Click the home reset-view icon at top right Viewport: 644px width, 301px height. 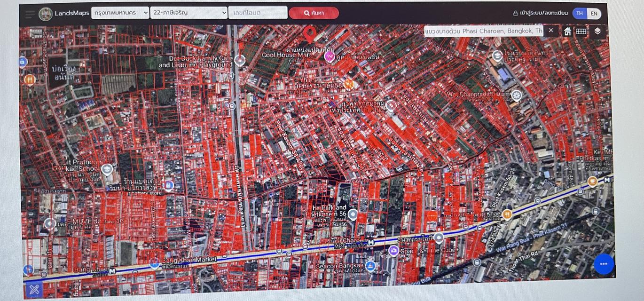(567, 31)
